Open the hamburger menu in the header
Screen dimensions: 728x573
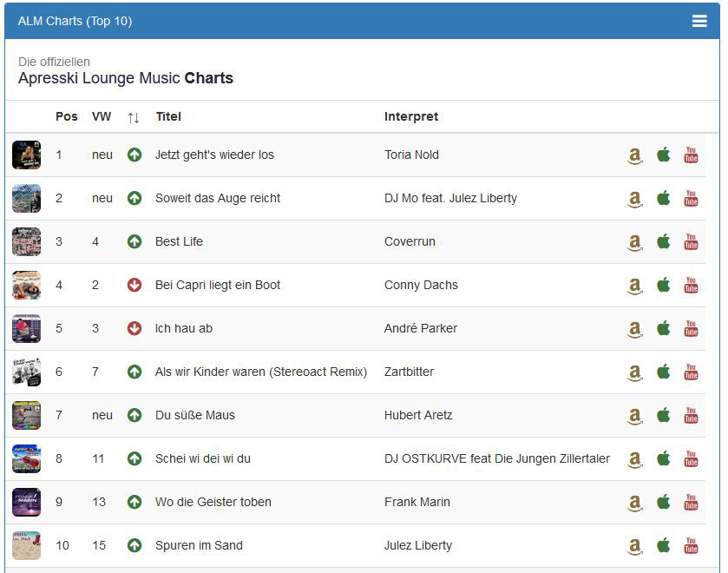(x=699, y=21)
